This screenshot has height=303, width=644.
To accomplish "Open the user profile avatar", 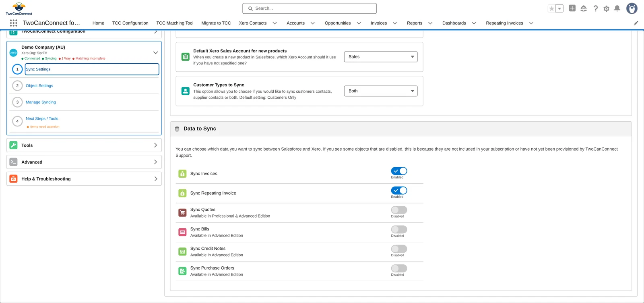I will pos(632,8).
